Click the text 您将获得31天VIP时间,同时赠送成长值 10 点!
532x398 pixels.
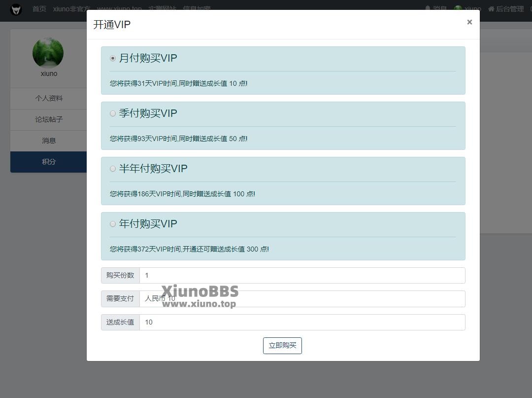pyautogui.click(x=179, y=83)
